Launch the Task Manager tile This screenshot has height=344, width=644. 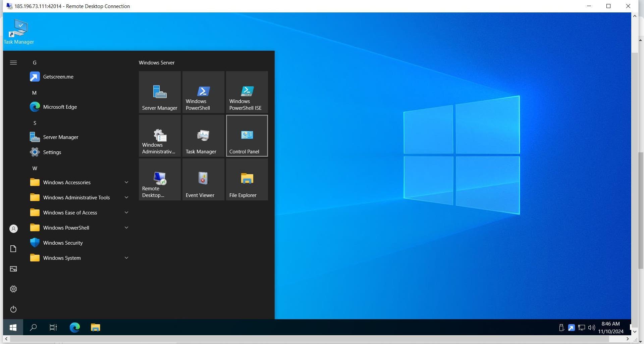203,136
